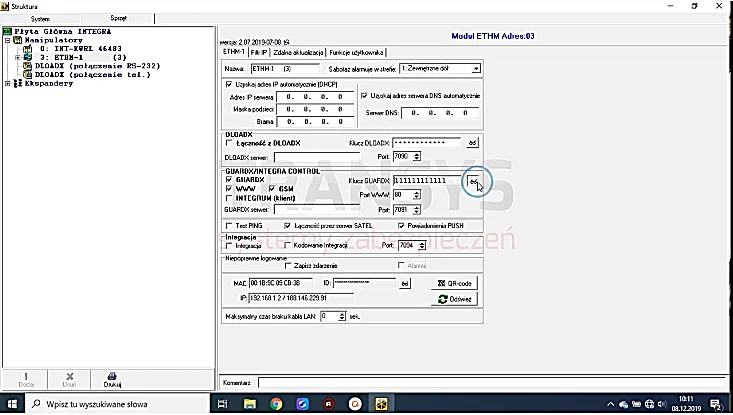
Task: Switch to the System tab
Action: [x=41, y=19]
